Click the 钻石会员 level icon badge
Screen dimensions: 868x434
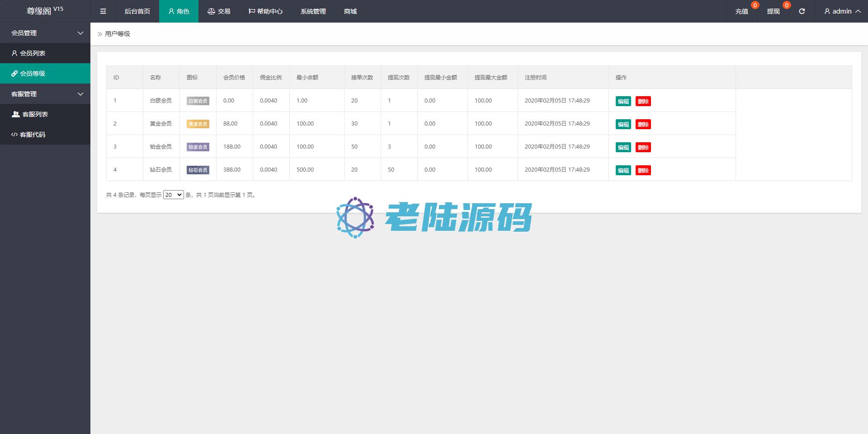198,170
